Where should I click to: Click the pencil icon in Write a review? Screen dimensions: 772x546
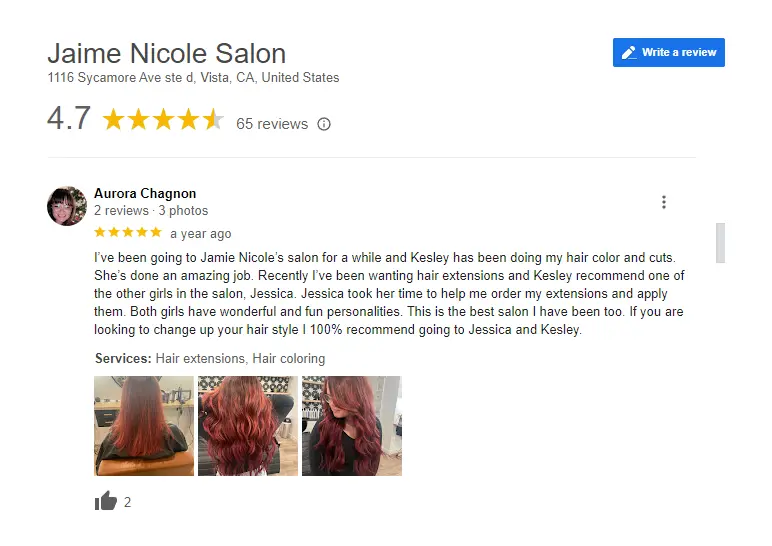pyautogui.click(x=629, y=53)
